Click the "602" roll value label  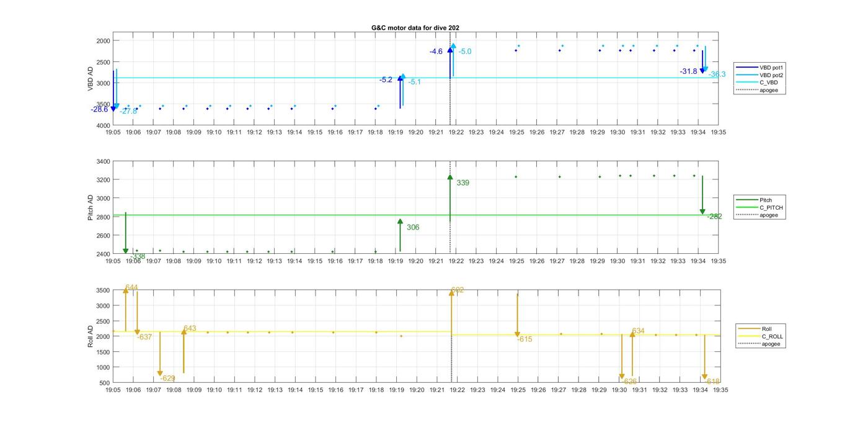click(x=458, y=290)
